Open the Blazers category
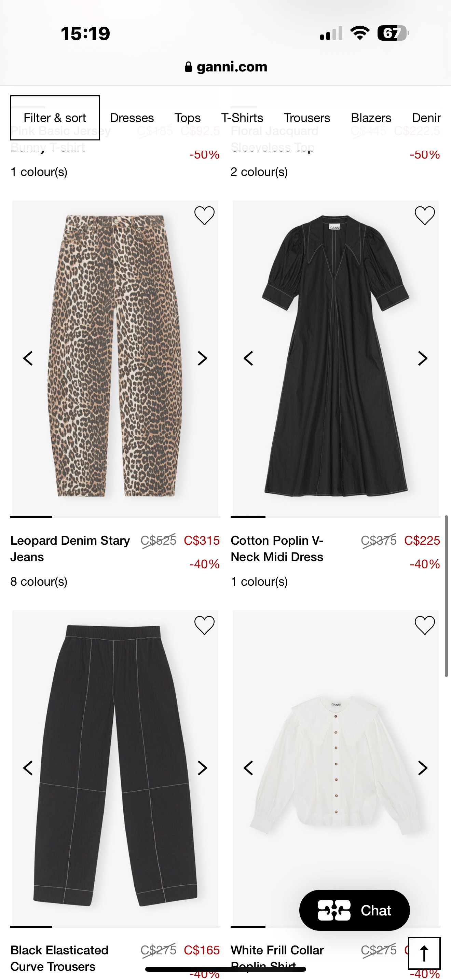The image size is (451, 980). (371, 118)
